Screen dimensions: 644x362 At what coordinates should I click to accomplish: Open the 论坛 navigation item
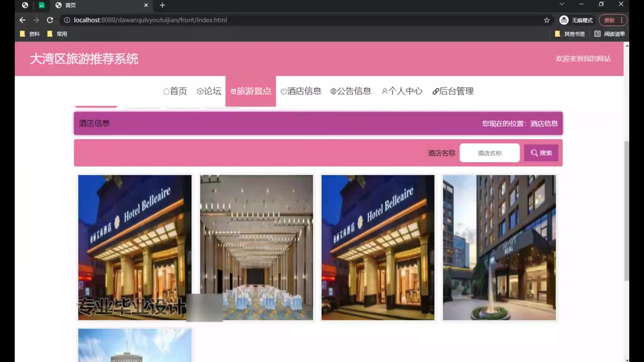209,91
